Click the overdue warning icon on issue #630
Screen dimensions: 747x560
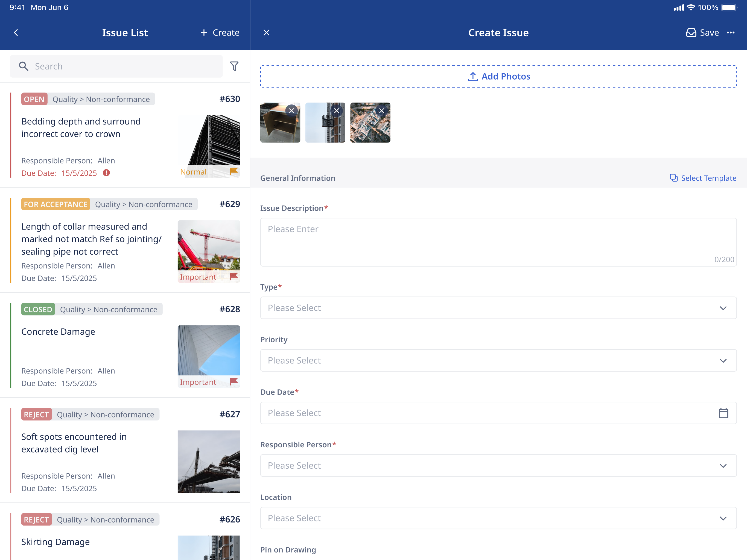(x=106, y=173)
